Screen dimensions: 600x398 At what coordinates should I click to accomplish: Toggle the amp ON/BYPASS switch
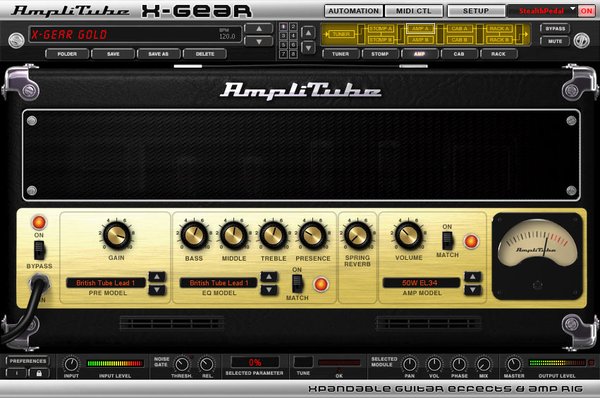click(x=39, y=250)
